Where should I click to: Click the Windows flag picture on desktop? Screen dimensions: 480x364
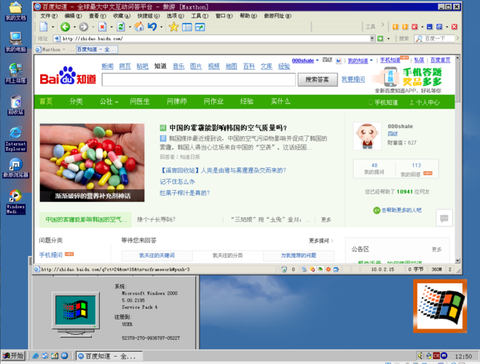click(440, 306)
